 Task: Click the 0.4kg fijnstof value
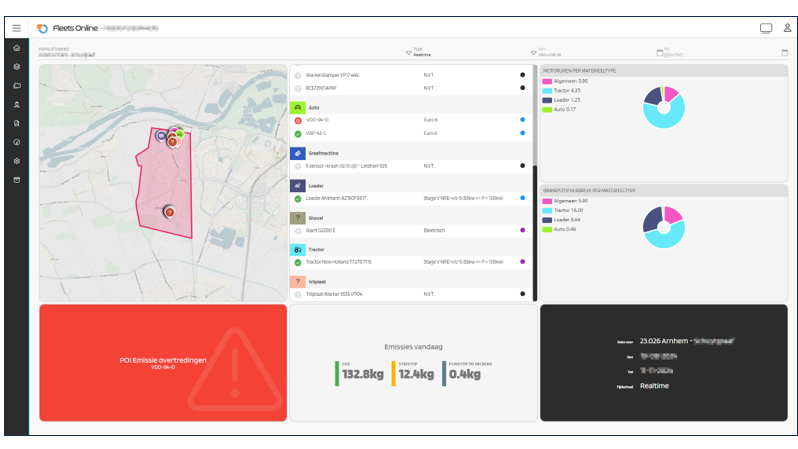click(x=465, y=374)
